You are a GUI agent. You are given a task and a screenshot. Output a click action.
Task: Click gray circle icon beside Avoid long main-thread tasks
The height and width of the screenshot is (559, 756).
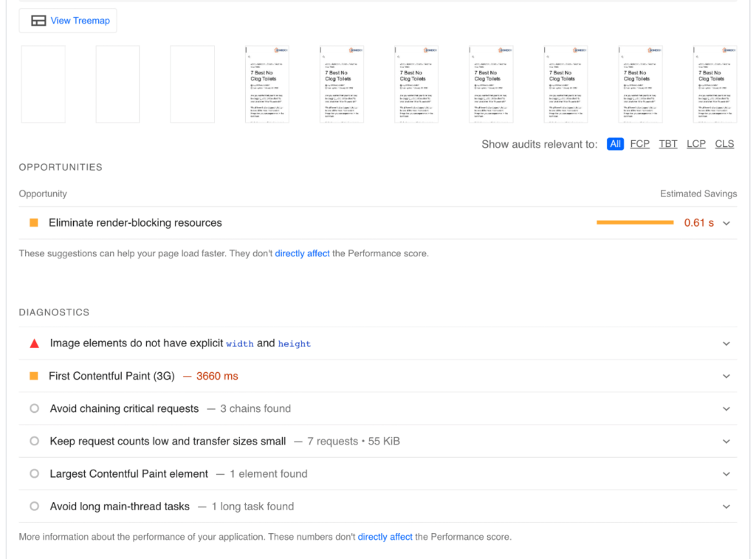coord(34,507)
